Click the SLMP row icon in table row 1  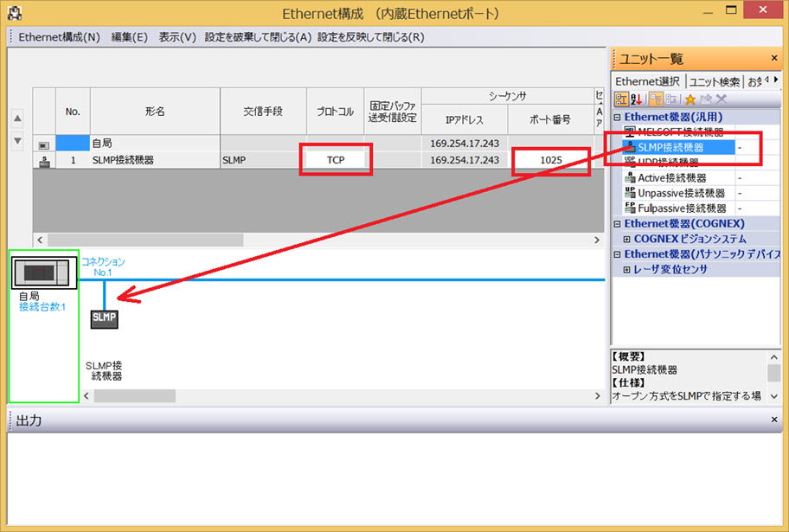[x=44, y=161]
